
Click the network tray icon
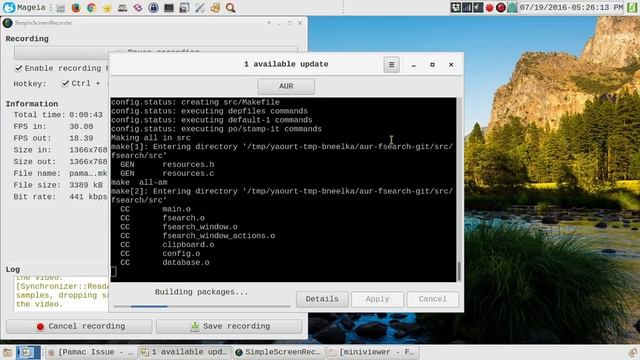point(456,7)
